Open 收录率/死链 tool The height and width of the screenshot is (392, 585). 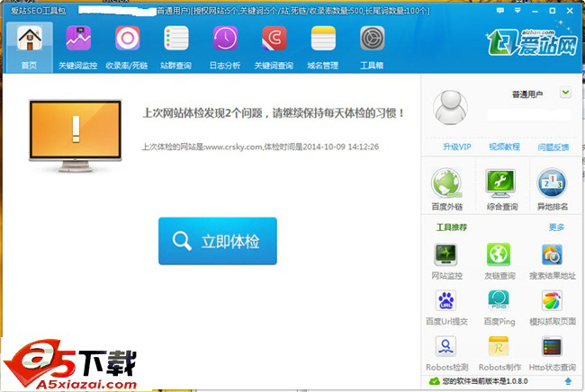[127, 48]
